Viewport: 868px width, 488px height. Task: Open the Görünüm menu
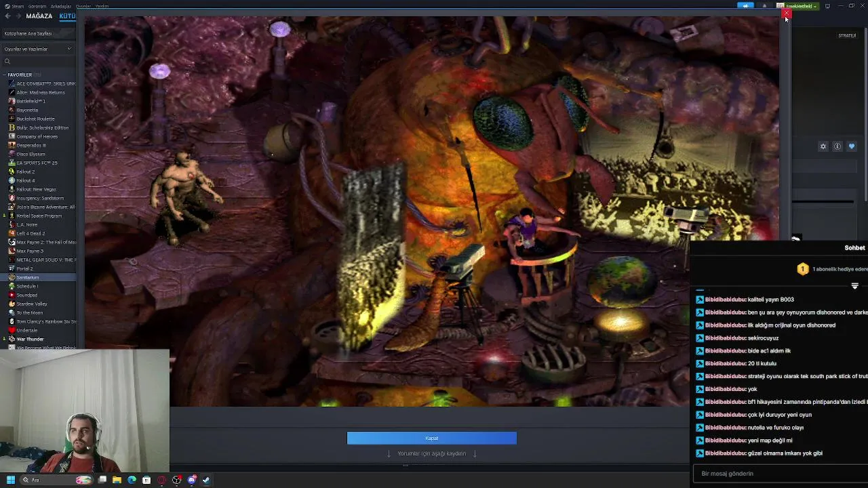pos(38,6)
